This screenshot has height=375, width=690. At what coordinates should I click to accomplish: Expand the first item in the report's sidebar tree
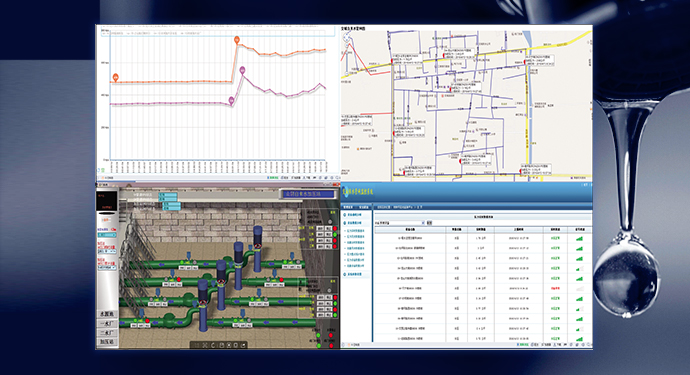[x=355, y=215]
